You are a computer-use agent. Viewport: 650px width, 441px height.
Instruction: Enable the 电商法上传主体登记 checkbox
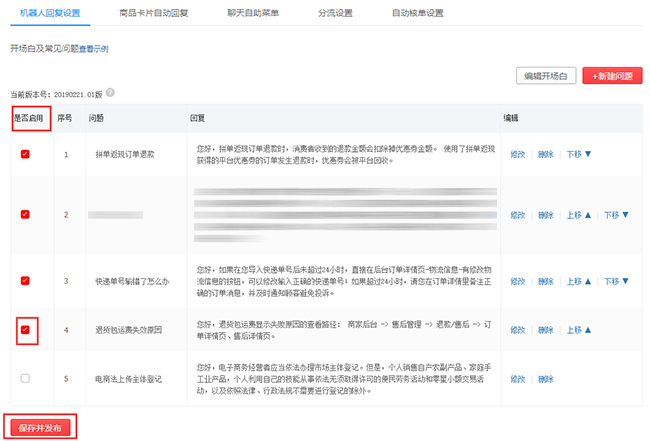coord(25,378)
